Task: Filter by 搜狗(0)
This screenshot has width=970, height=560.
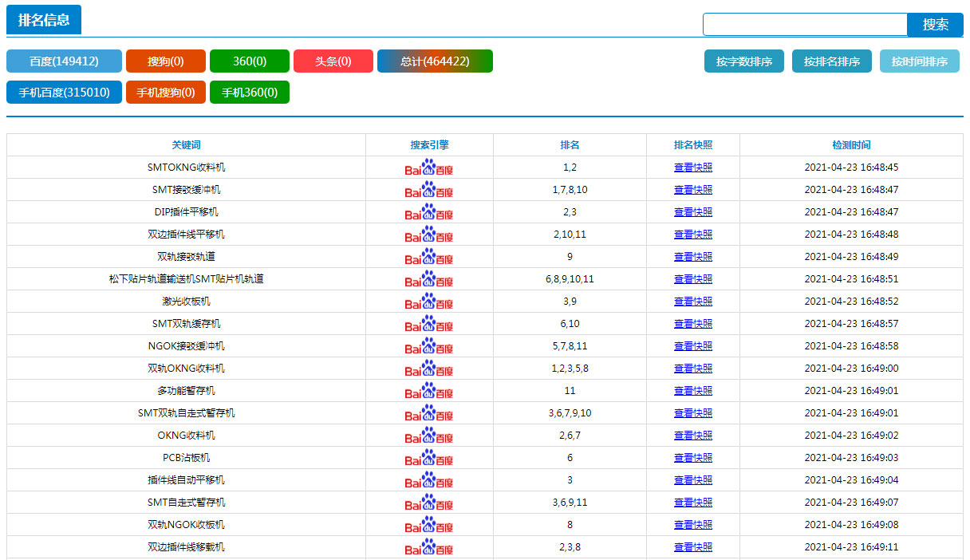Action: [x=166, y=61]
